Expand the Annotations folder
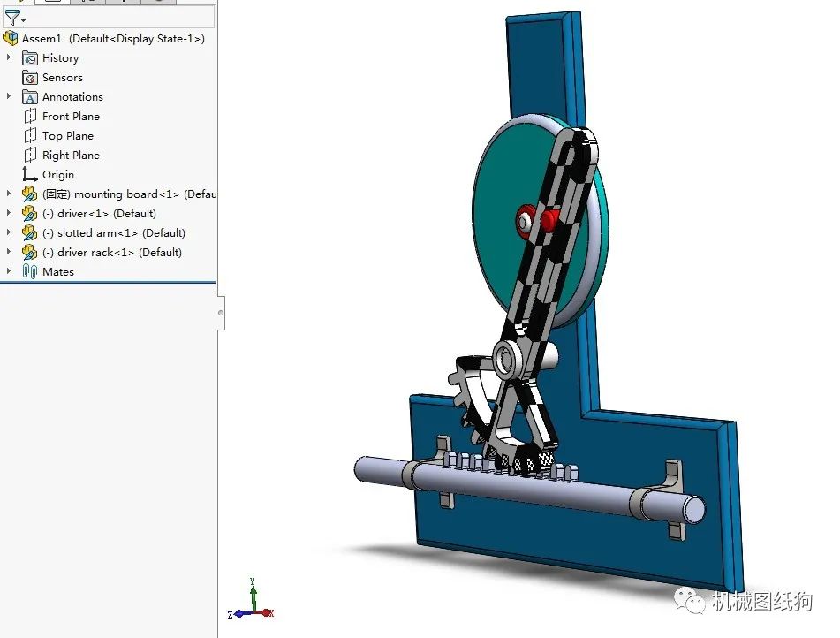840x638 pixels. [x=9, y=96]
